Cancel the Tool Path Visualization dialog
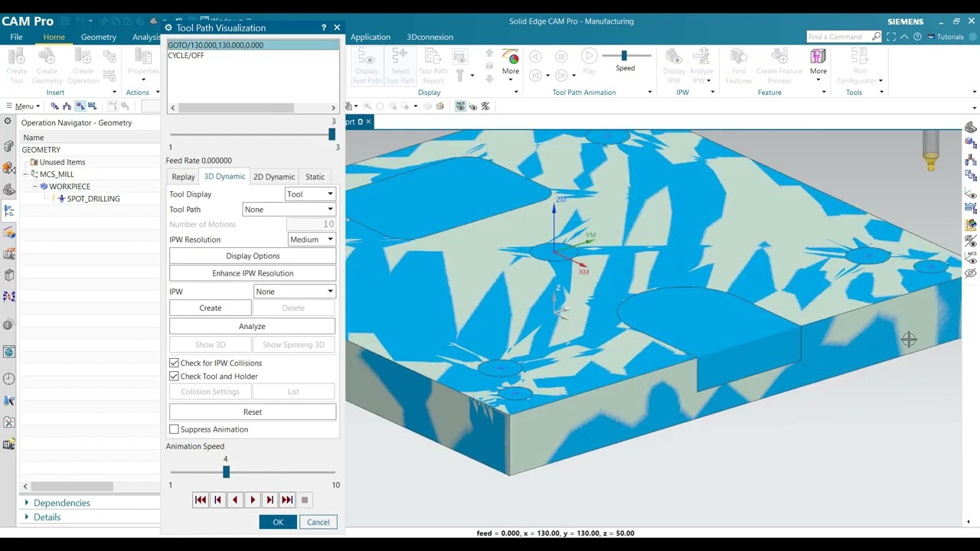980x551 pixels. click(318, 522)
